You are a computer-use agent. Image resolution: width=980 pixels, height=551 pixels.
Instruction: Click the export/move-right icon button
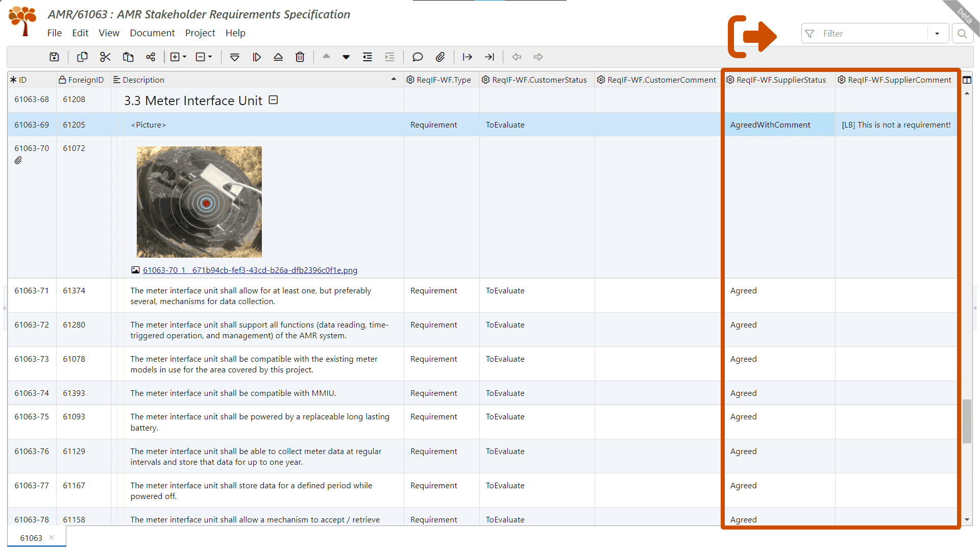tap(752, 36)
